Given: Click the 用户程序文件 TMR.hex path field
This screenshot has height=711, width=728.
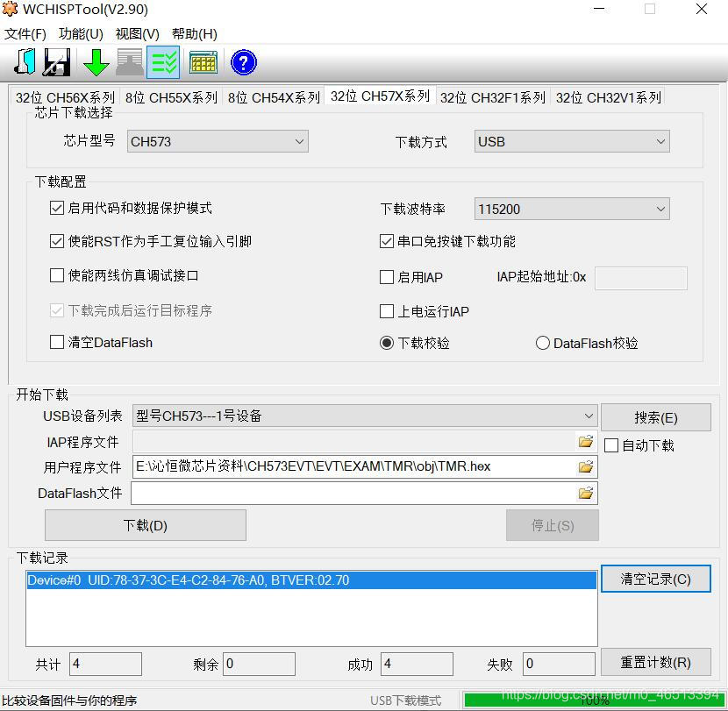Looking at the screenshot, I should point(354,466).
